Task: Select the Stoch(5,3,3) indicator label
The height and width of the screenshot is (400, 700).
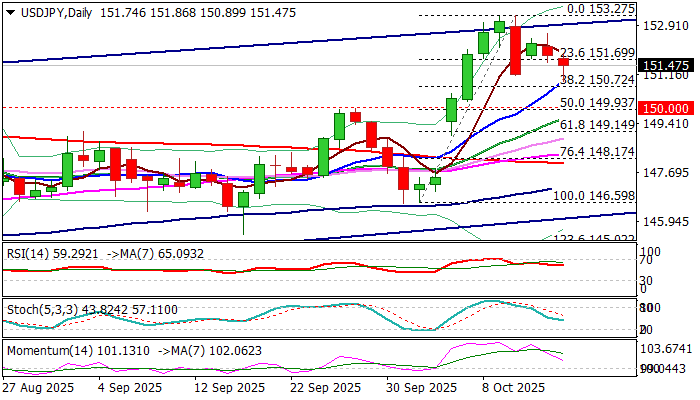Action: (x=41, y=310)
